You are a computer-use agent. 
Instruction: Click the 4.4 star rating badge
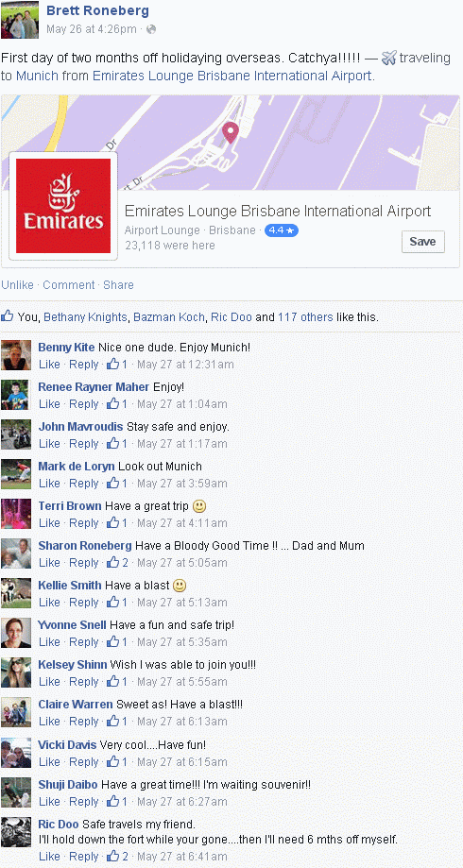click(282, 230)
